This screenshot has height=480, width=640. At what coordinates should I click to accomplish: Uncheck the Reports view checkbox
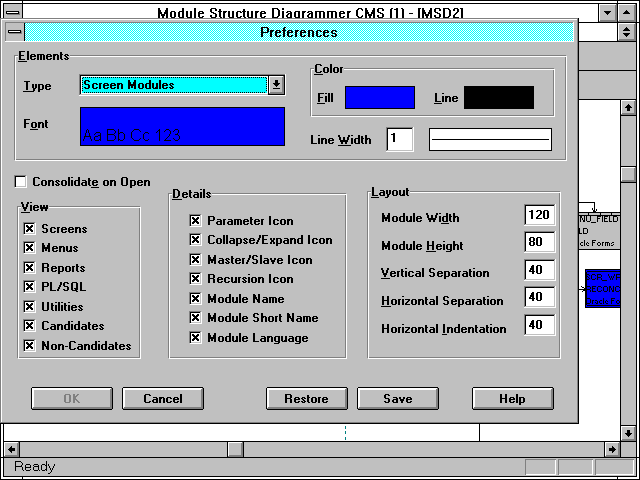pyautogui.click(x=28, y=268)
